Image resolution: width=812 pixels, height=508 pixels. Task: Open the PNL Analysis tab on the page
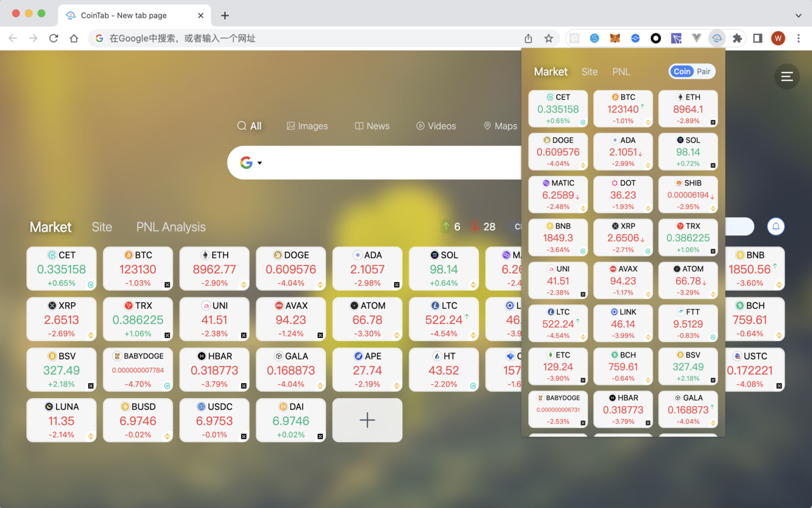(171, 227)
